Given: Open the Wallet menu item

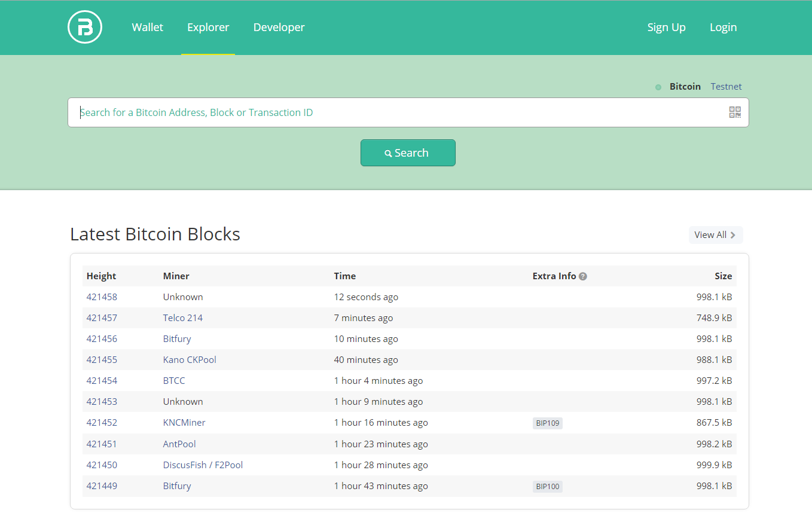Looking at the screenshot, I should 148,28.
